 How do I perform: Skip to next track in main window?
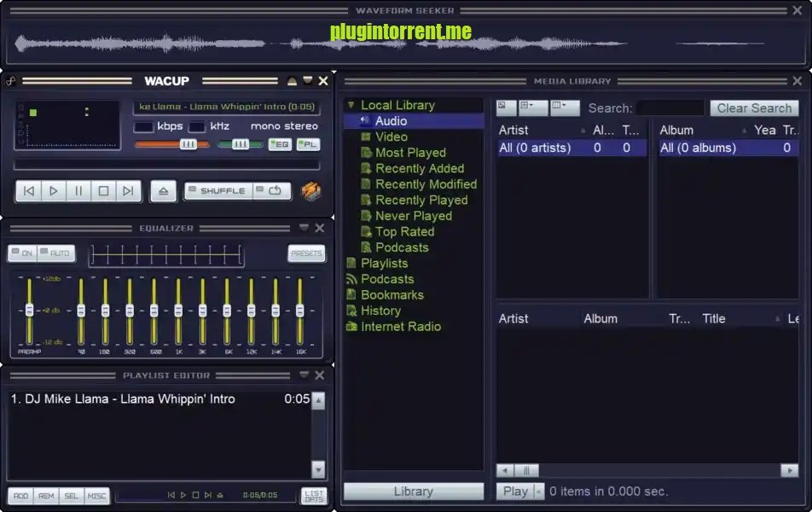coord(128,191)
